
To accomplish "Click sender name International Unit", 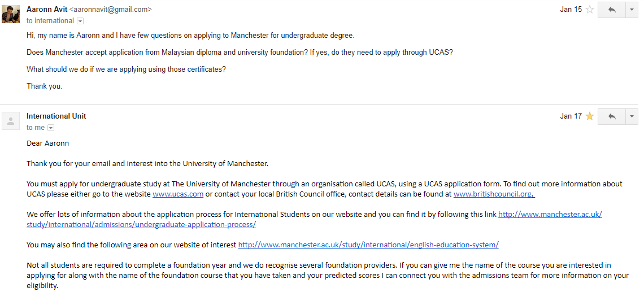I will (56, 116).
